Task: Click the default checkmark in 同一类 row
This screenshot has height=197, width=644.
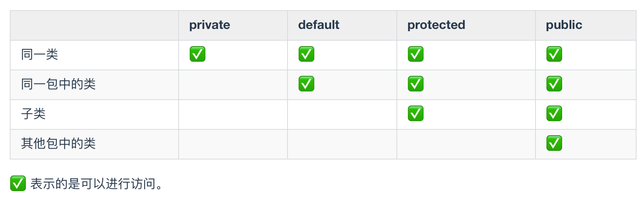Action: [306, 54]
